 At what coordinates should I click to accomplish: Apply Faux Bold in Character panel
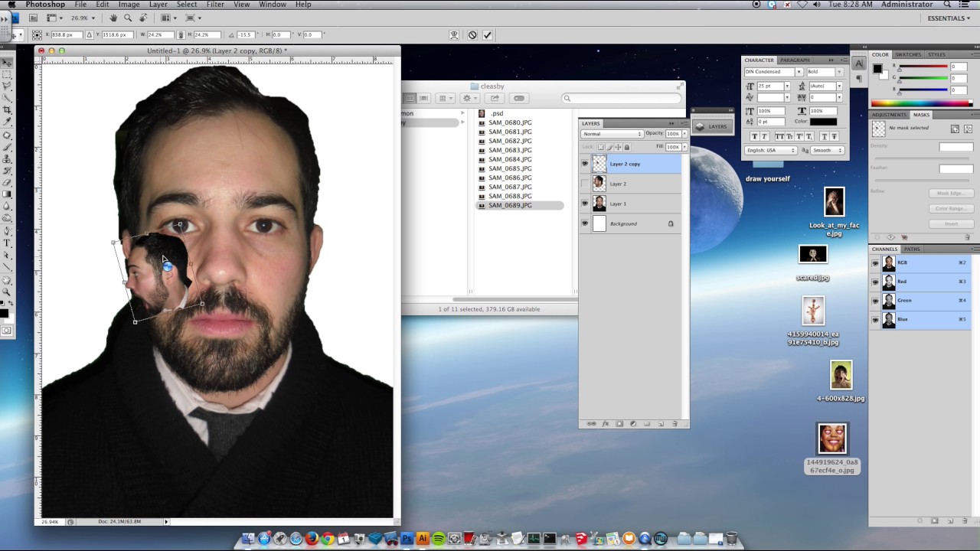[755, 136]
